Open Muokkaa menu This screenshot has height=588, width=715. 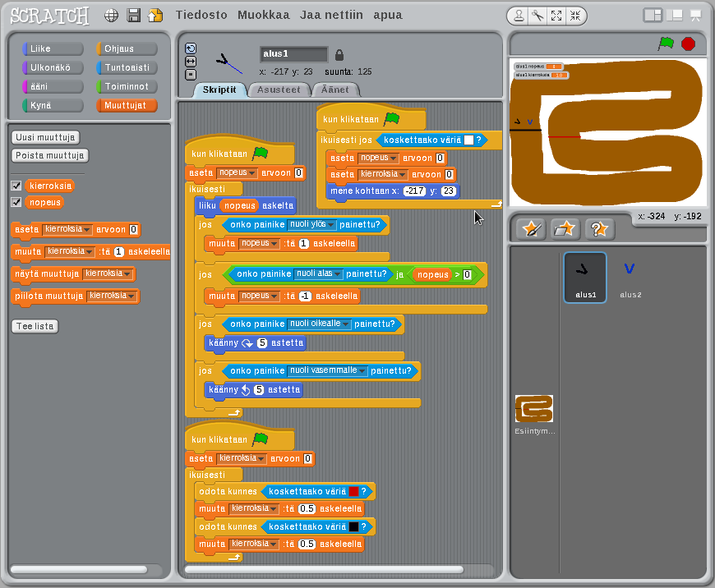pos(264,15)
